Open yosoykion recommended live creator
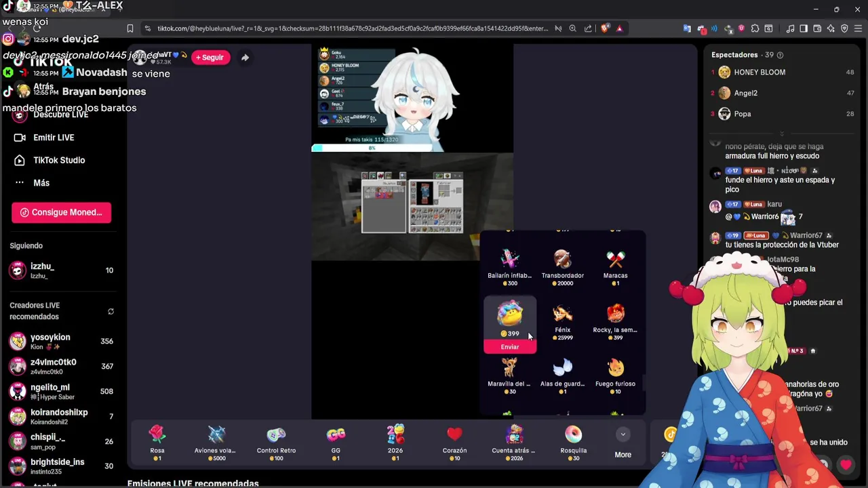This screenshot has width=868, height=488. point(62,342)
